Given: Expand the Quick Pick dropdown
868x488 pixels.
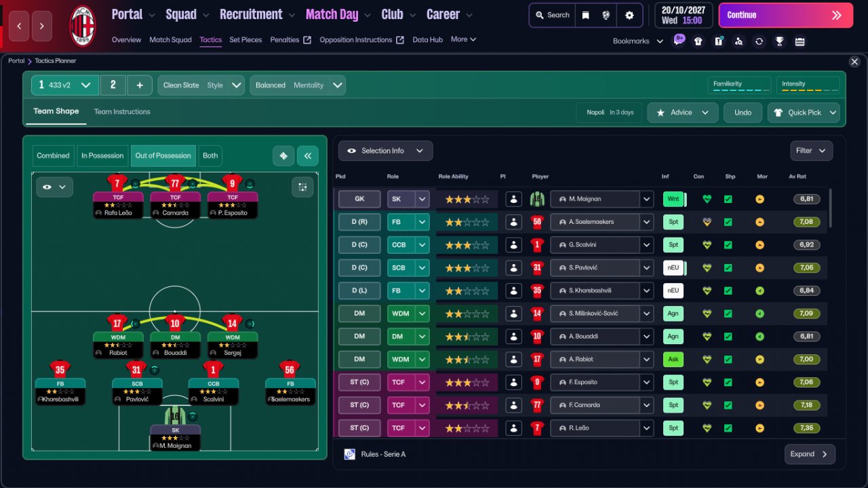Looking at the screenshot, I should [804, 113].
